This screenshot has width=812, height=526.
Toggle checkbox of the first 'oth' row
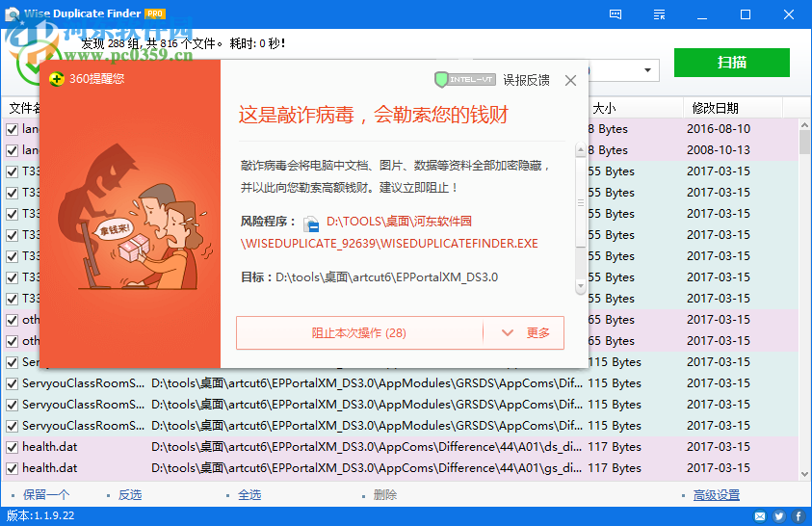pos(12,321)
